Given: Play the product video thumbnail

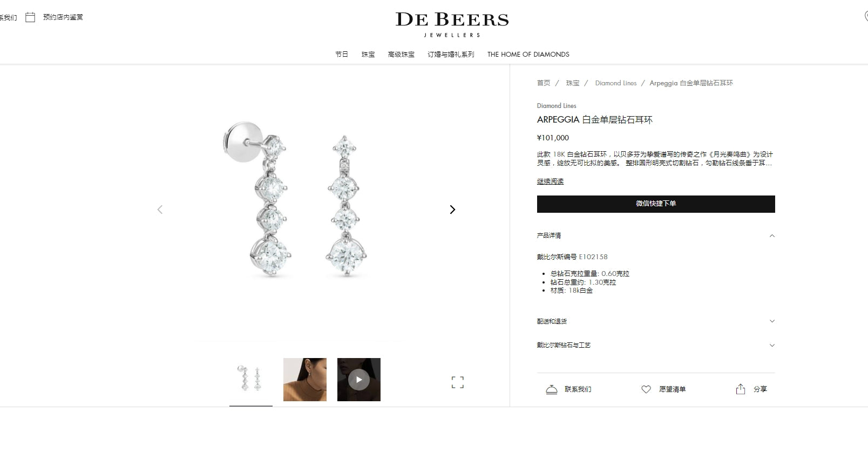Looking at the screenshot, I should click(359, 380).
